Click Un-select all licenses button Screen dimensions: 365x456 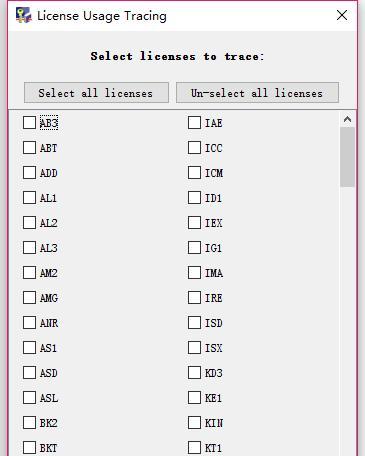pos(257,93)
